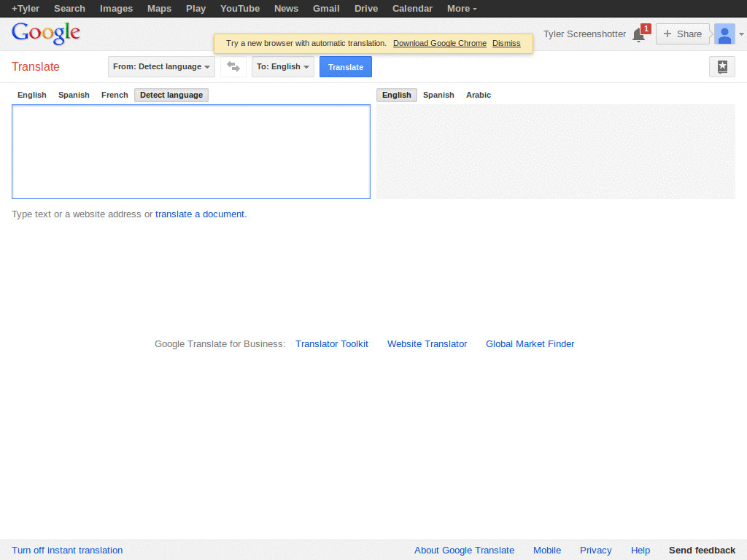This screenshot has height=560, width=747.
Task: Select English as target language
Action: point(397,95)
